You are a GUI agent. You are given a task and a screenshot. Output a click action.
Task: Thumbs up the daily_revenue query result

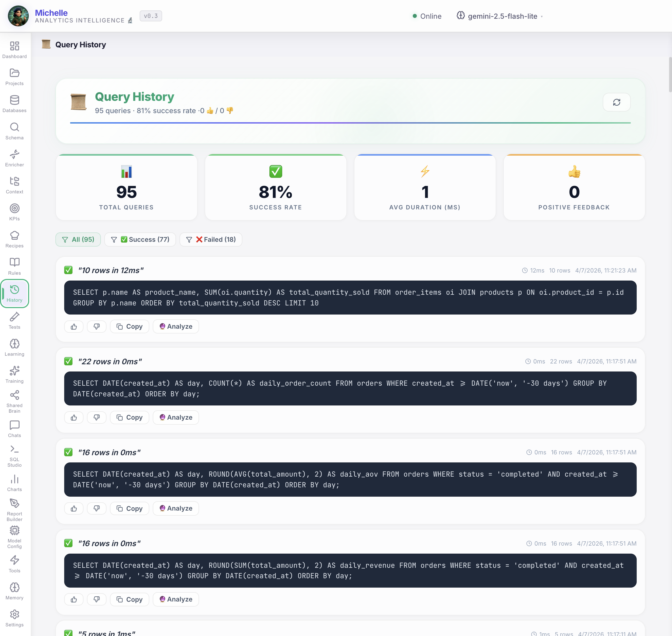coord(74,599)
